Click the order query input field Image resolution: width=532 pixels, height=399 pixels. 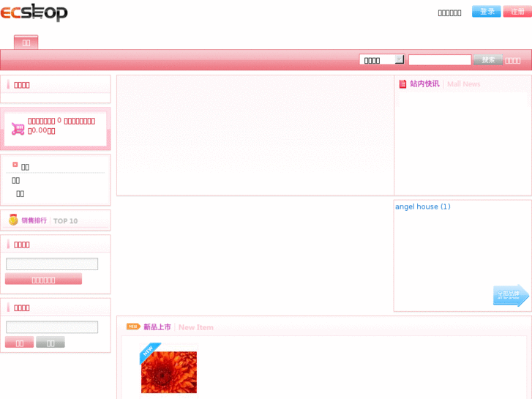52,327
